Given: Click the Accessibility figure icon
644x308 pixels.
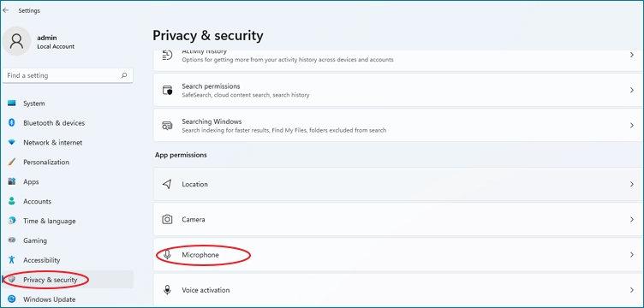Looking at the screenshot, I should point(11,259).
